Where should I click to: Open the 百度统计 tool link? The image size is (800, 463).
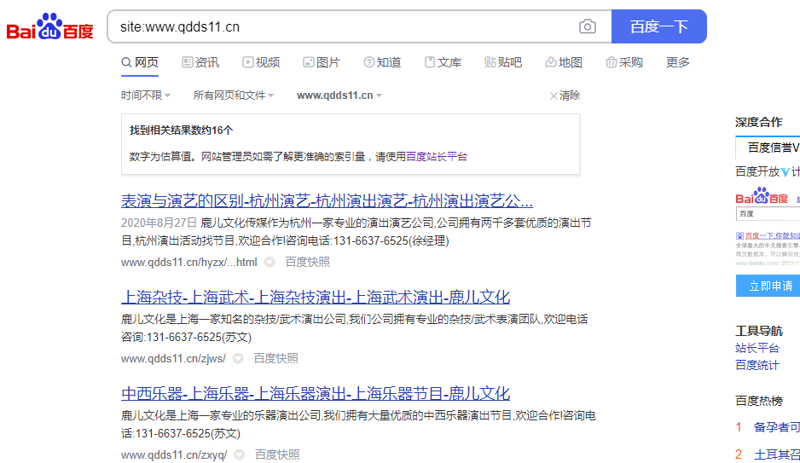click(757, 365)
